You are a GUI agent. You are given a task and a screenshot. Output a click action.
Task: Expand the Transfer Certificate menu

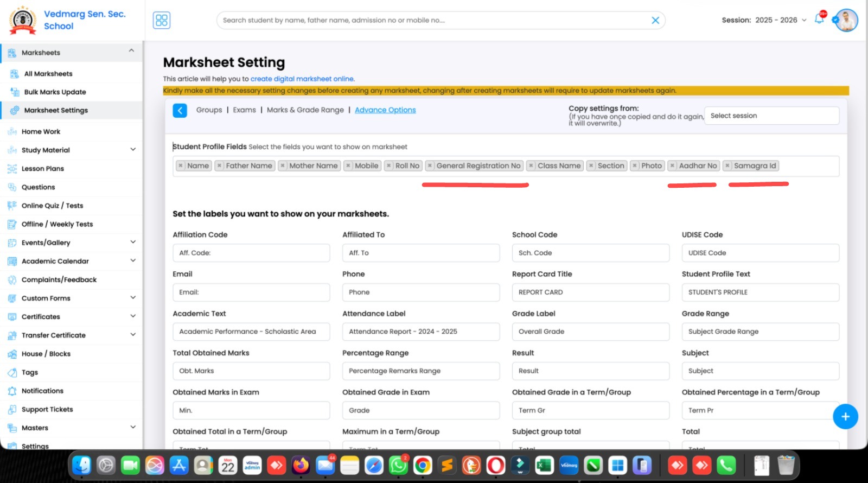pos(133,334)
